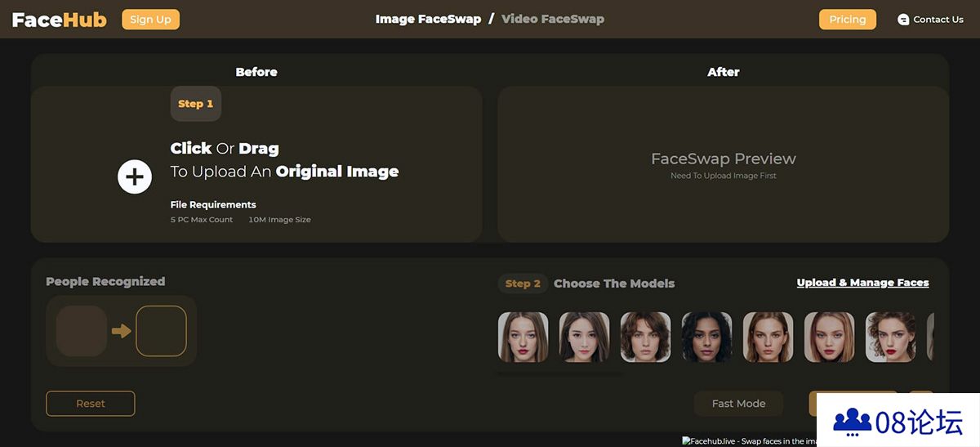
Task: Switch to Video FaceSwap tab
Action: 553,19
